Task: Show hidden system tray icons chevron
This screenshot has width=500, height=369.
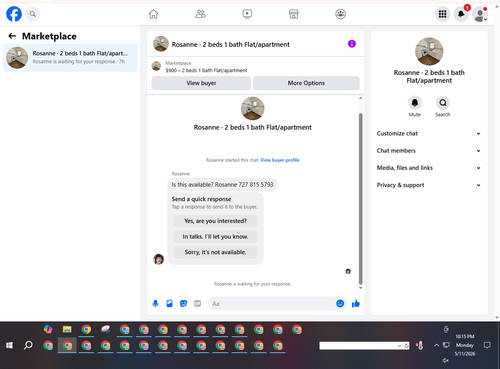Action: 436,345
